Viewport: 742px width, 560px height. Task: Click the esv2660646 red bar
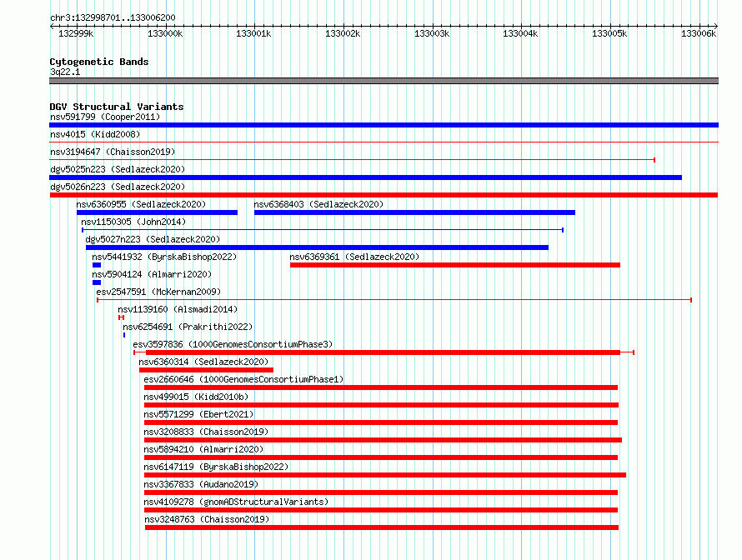tap(381, 387)
